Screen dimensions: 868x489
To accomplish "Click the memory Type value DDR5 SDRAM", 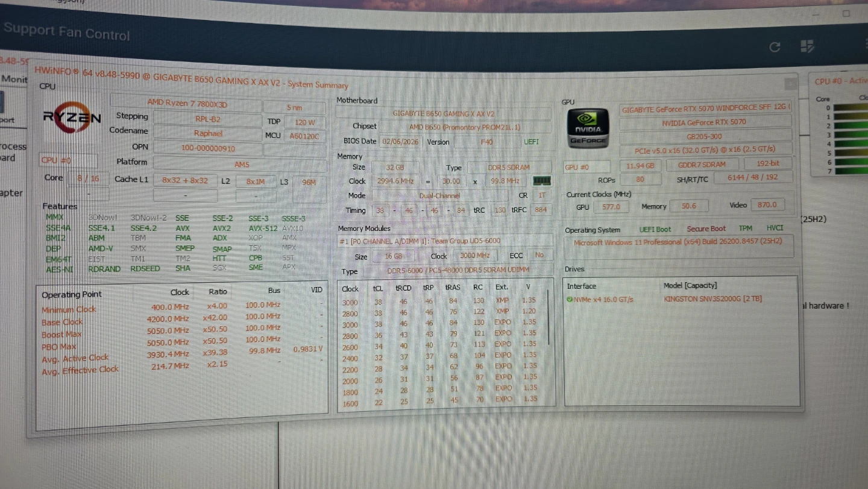I will pos(509,168).
